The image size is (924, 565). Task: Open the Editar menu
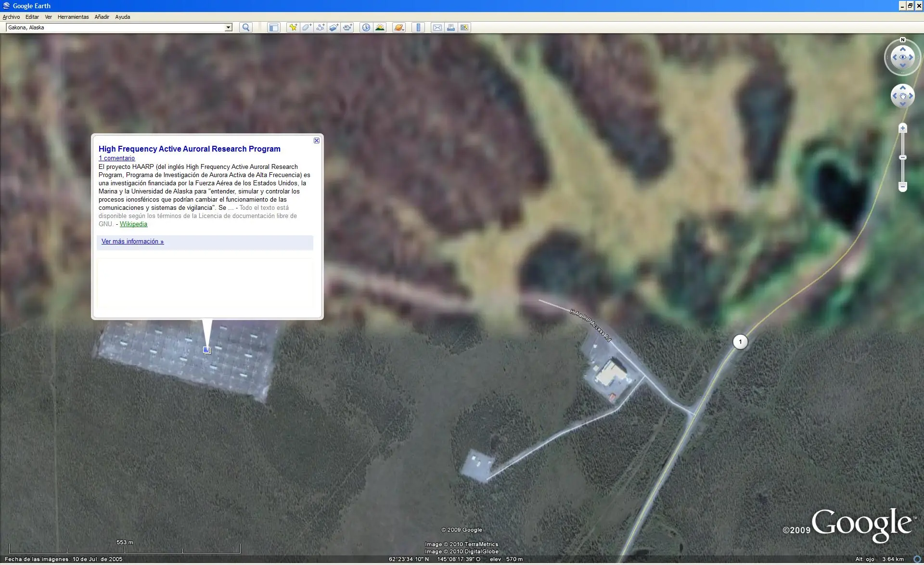pos(32,17)
